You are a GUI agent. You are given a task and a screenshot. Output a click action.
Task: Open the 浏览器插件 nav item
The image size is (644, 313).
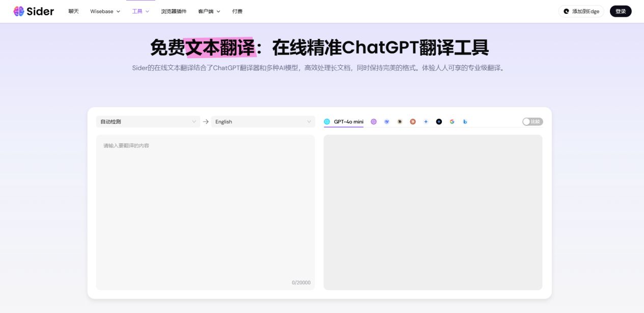pyautogui.click(x=174, y=11)
